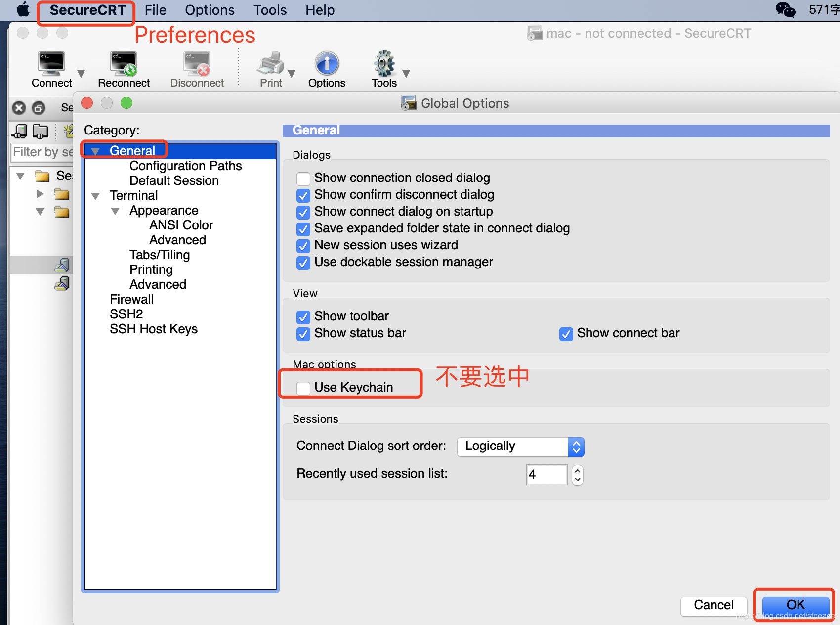Select SSH Host Keys category
Image resolution: width=840 pixels, height=625 pixels.
[x=153, y=329]
